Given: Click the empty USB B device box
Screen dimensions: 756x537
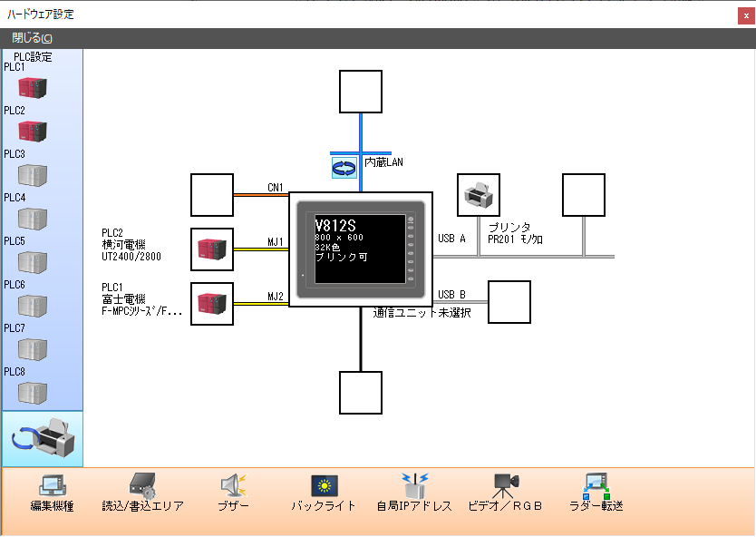Looking at the screenshot, I should point(509,302).
